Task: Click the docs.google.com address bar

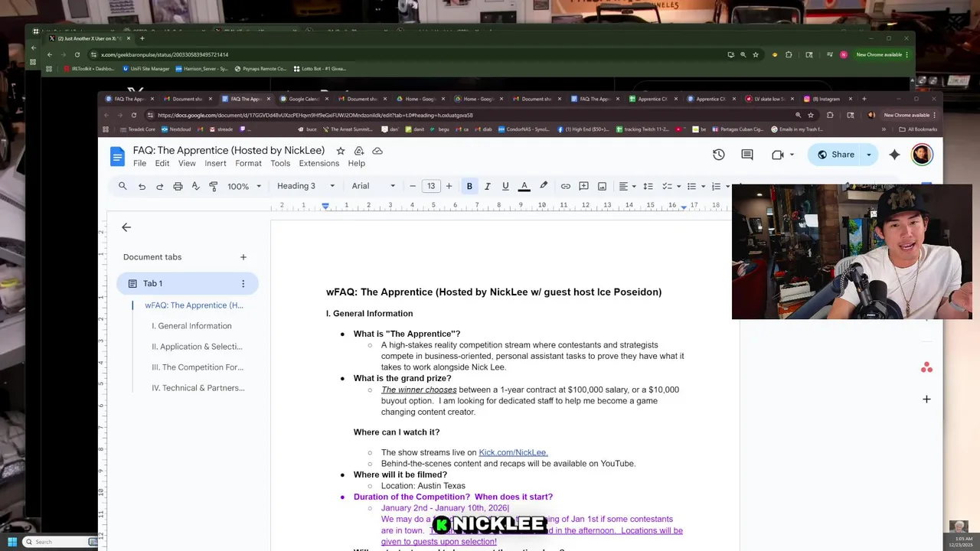Action: [467, 115]
